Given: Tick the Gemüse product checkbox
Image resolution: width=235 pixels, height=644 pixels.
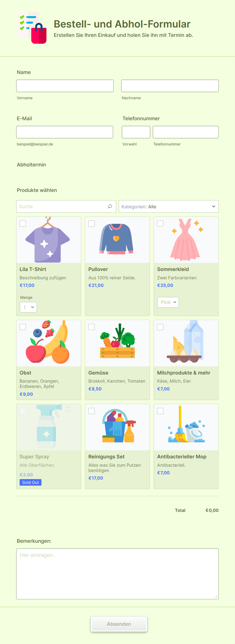Looking at the screenshot, I should point(91,327).
